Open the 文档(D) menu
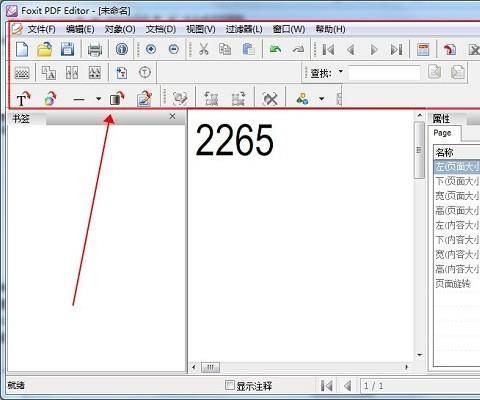480x400 pixels. [x=161, y=29]
